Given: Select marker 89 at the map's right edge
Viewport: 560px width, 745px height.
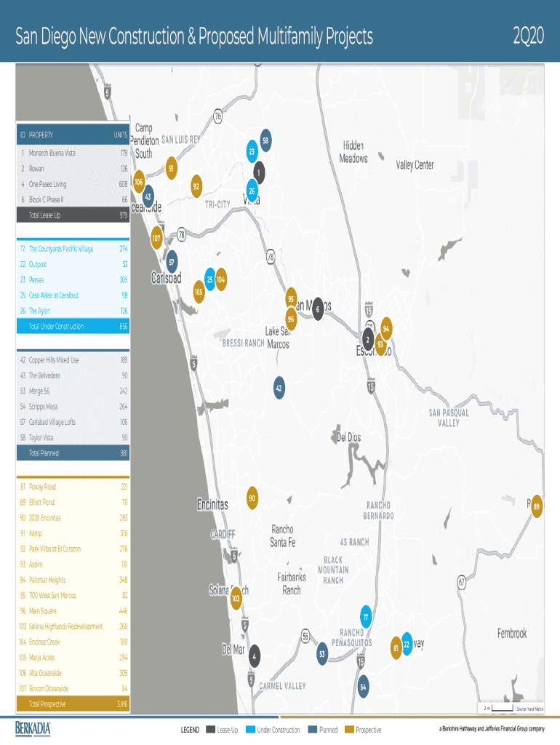Looking at the screenshot, I should click(536, 506).
